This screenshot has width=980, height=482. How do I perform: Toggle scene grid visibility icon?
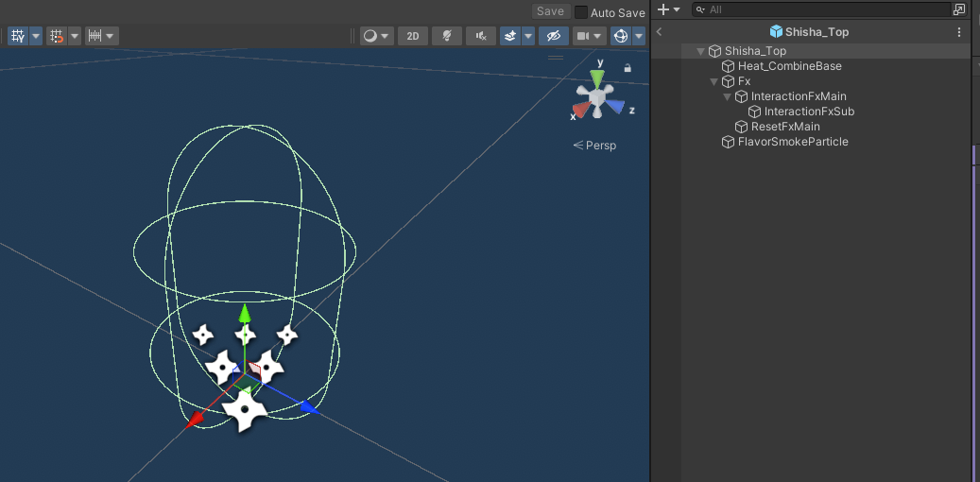point(18,36)
